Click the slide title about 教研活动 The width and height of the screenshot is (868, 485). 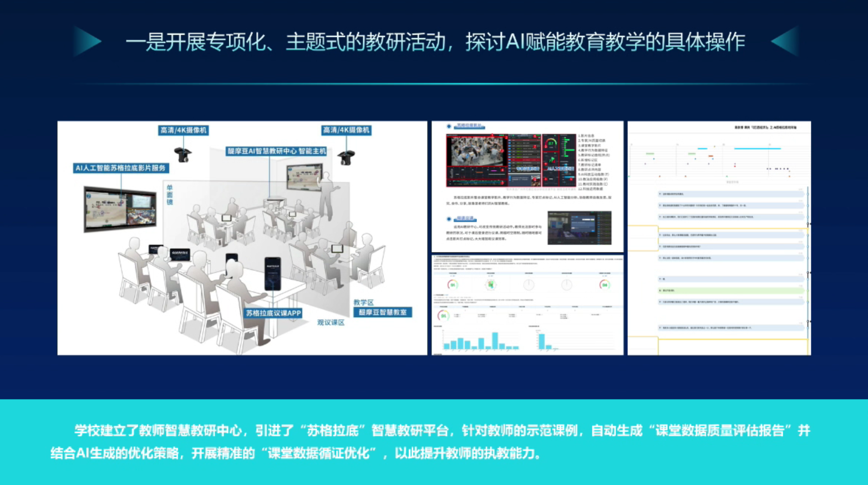pyautogui.click(x=435, y=42)
